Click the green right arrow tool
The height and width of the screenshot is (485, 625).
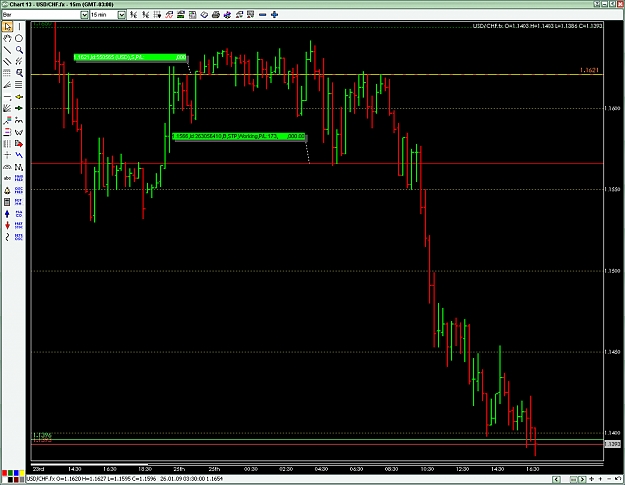19,108
